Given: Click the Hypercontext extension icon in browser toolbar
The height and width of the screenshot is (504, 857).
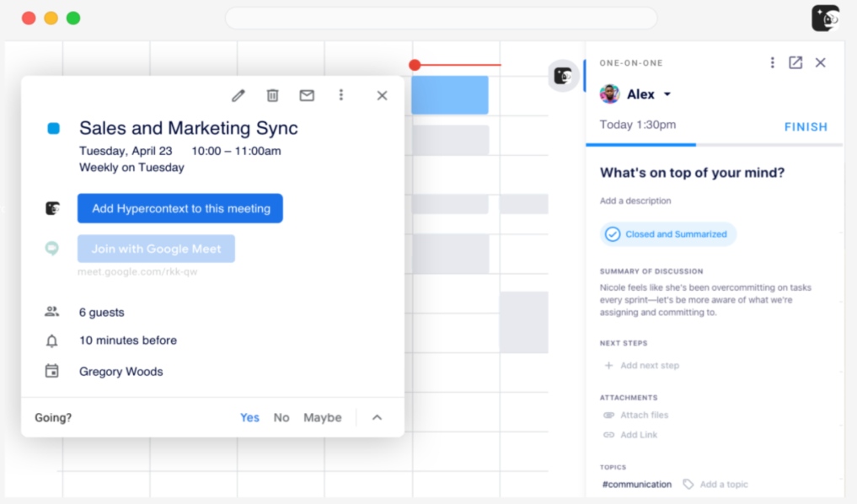Looking at the screenshot, I should 825,18.
